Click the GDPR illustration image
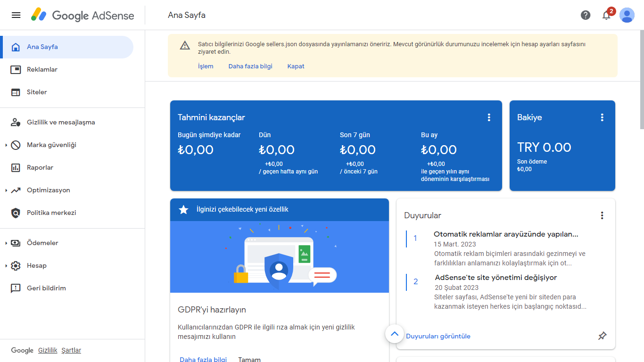Screen dimensions: 644x362 pos(280,257)
